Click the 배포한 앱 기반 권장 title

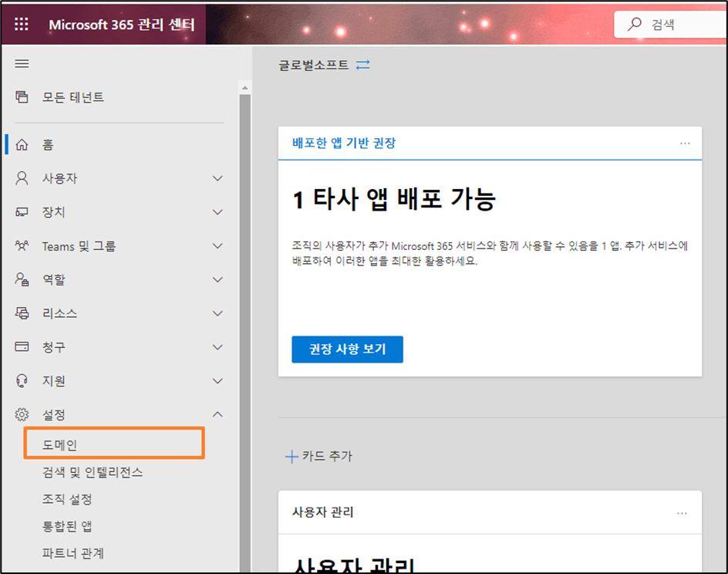344,143
